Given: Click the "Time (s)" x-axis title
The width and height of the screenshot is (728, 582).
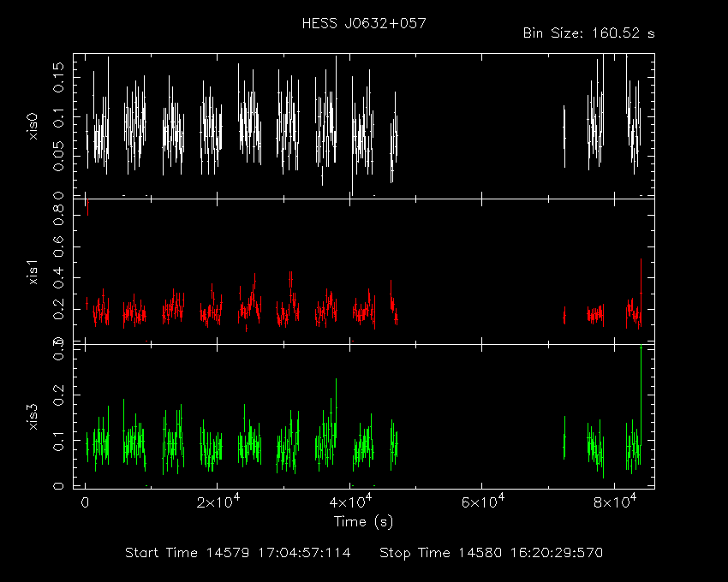Looking at the screenshot, I should pyautogui.click(x=363, y=522).
